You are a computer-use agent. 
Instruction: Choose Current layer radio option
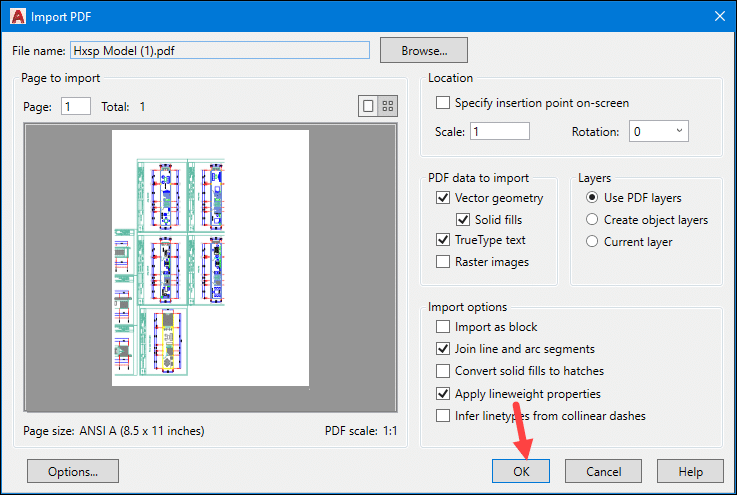click(593, 241)
